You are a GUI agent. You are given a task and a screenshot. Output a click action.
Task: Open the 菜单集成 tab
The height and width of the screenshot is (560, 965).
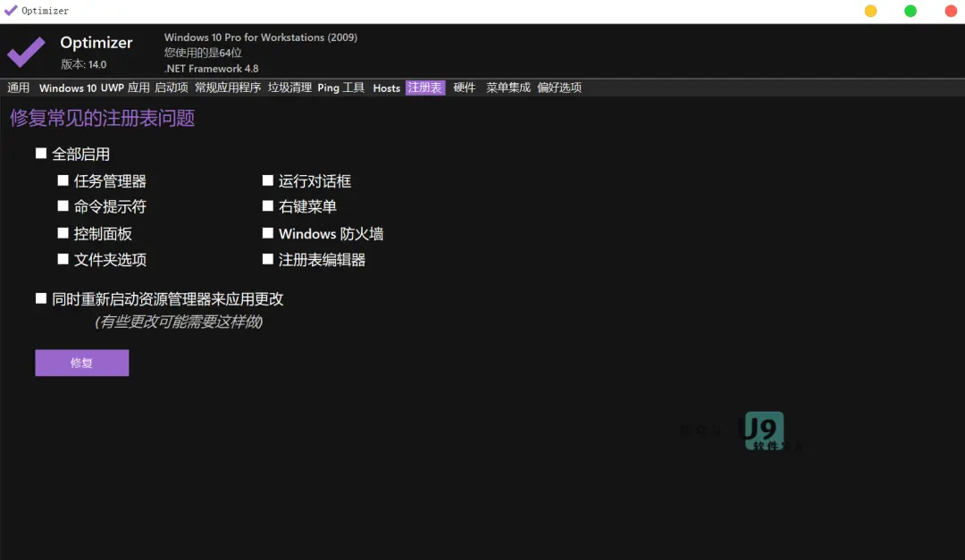point(508,88)
